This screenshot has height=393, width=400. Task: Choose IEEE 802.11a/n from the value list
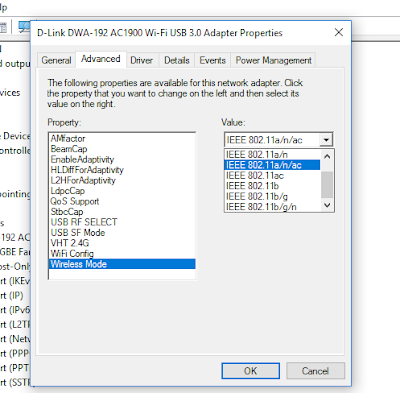coord(272,155)
